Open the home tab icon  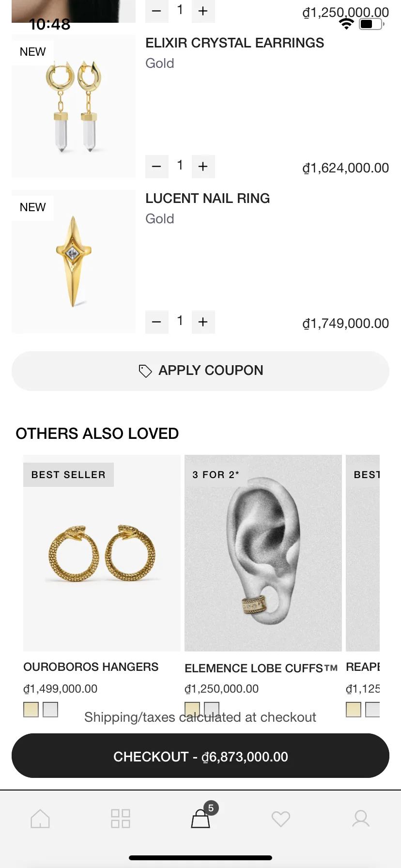click(40, 819)
